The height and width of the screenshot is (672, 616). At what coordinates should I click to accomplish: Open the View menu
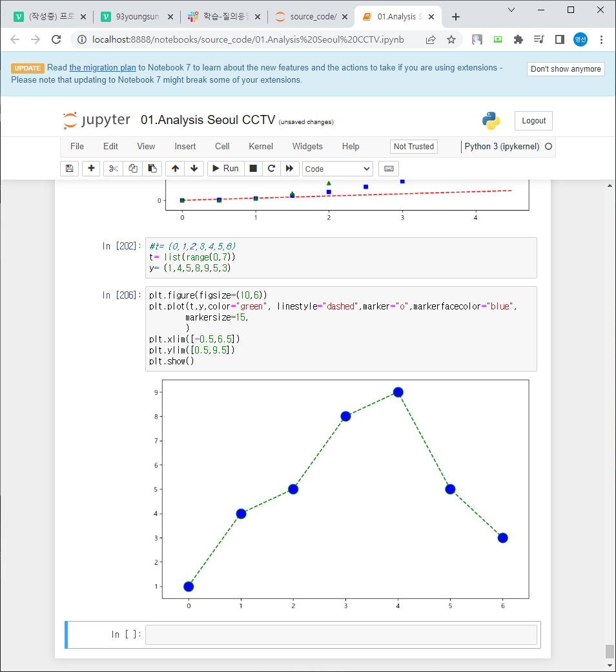pos(146,147)
